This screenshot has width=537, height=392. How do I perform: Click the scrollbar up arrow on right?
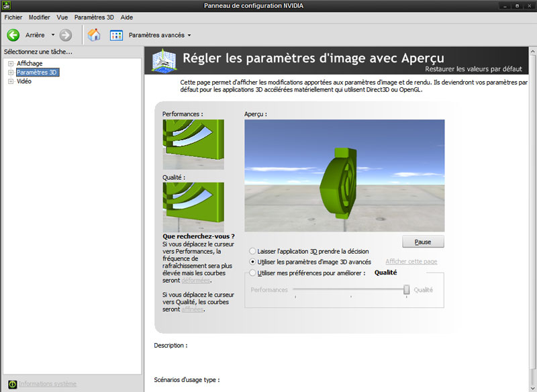tap(533, 52)
